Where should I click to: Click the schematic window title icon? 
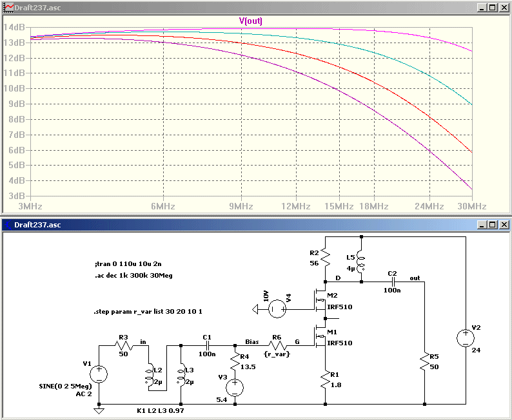8,225
